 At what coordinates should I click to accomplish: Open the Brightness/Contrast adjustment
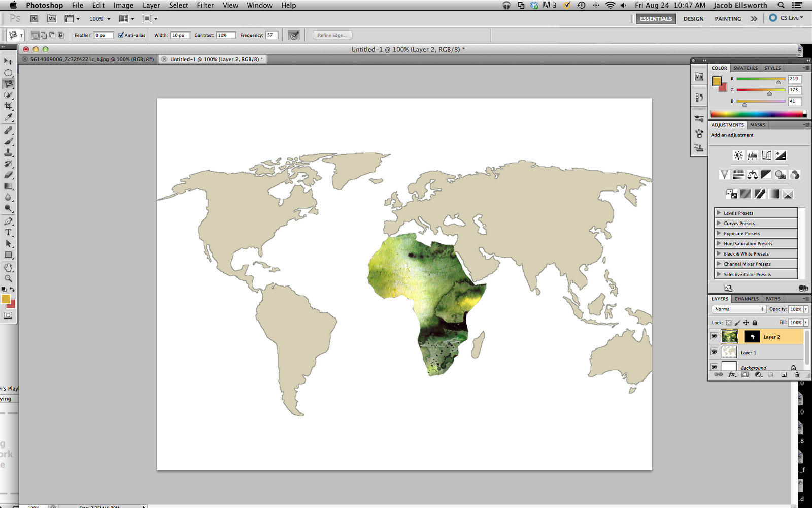click(x=738, y=155)
